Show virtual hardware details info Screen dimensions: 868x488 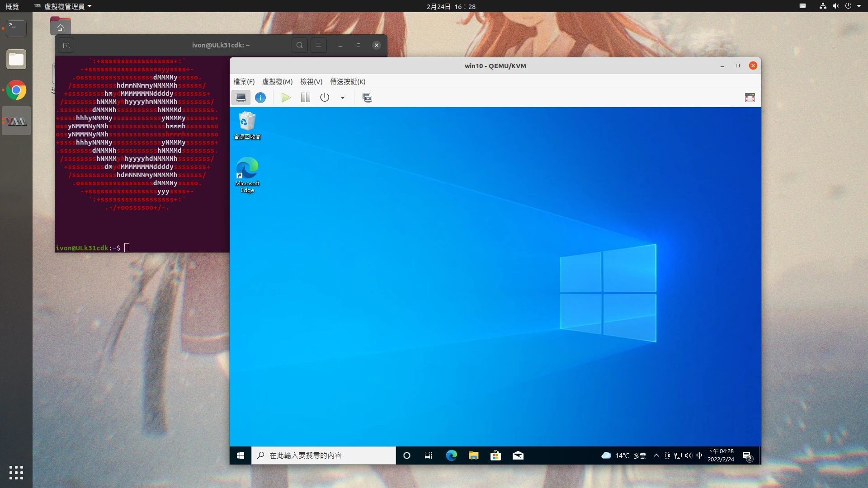pyautogui.click(x=260, y=98)
